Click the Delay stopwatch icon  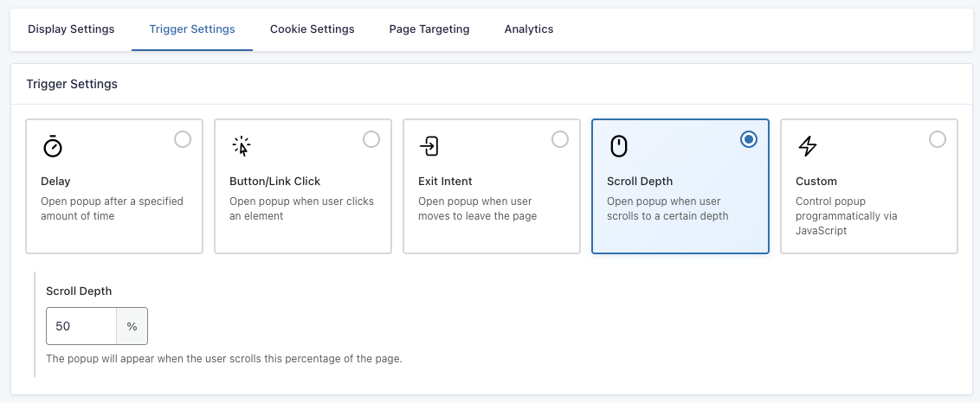coord(53,146)
